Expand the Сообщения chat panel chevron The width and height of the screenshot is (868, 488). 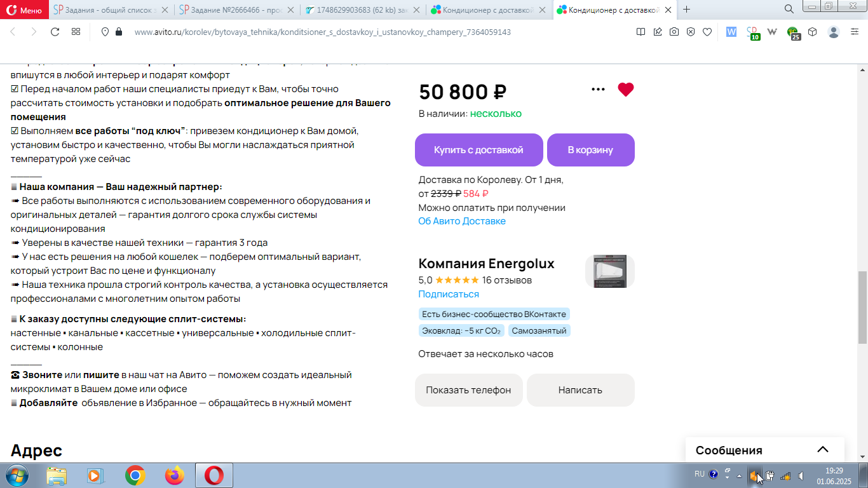pos(823,449)
